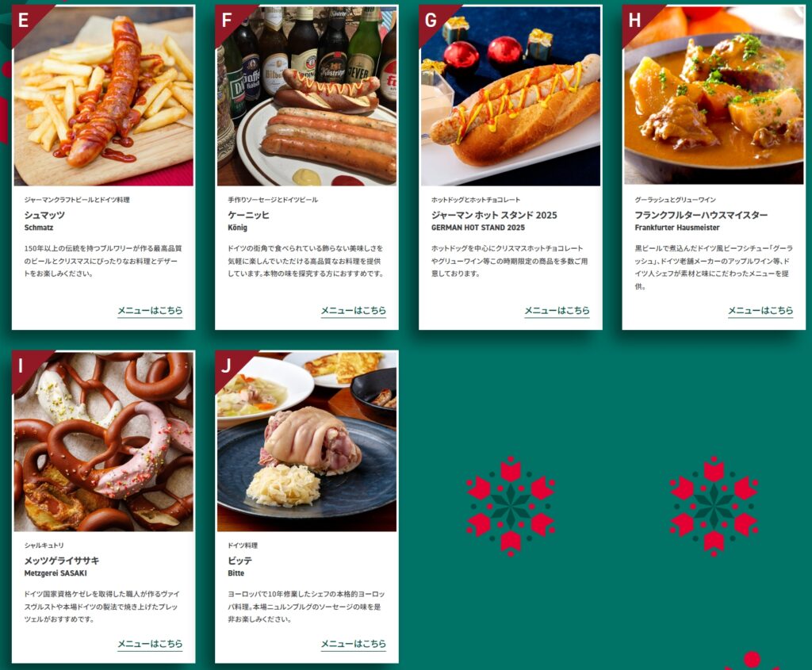Open menu link for German Hot Stand 2025
The width and height of the screenshot is (812, 670).
coord(557,311)
